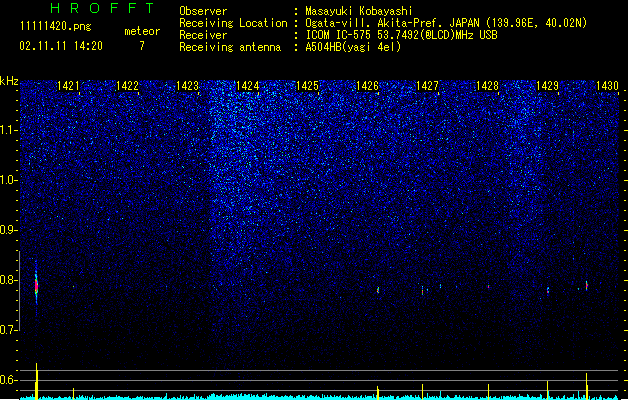
Task: Click the Receiving Location label
Action: tap(233, 23)
